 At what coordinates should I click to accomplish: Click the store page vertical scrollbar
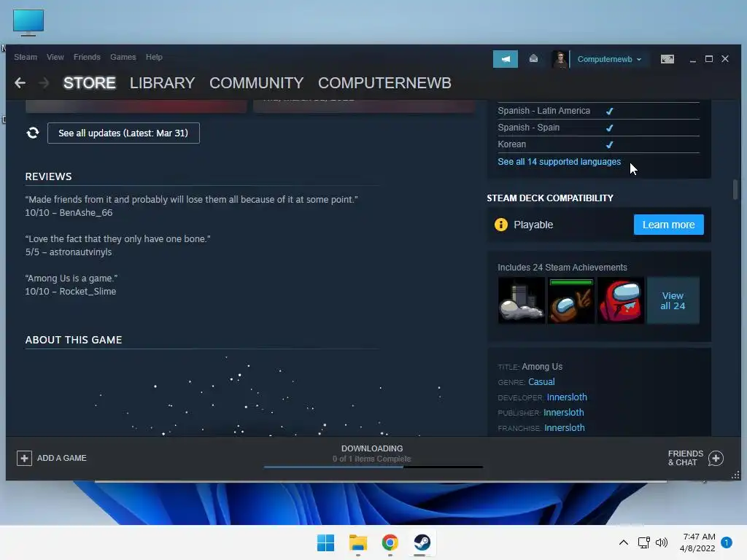(735, 190)
